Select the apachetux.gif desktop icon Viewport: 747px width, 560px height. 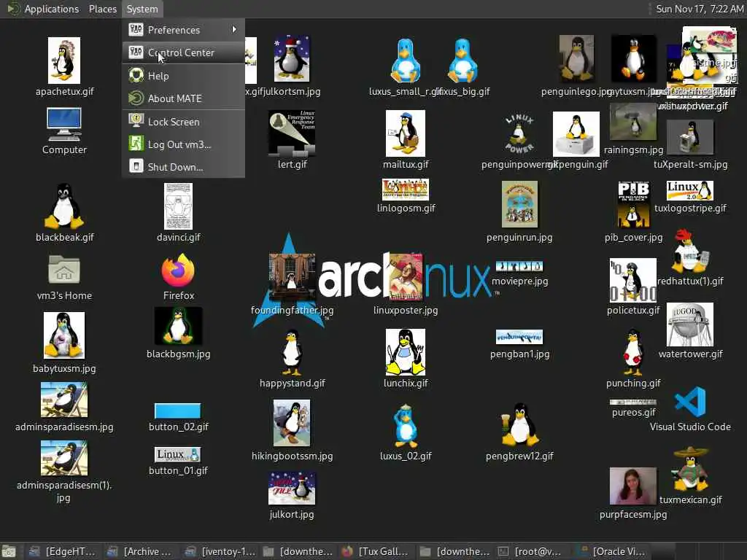pos(64,61)
